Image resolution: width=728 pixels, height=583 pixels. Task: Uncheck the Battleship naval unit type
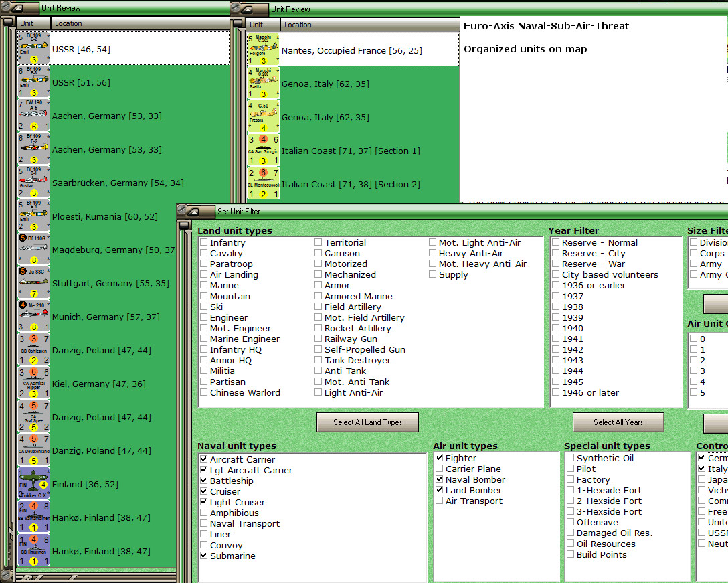click(203, 480)
